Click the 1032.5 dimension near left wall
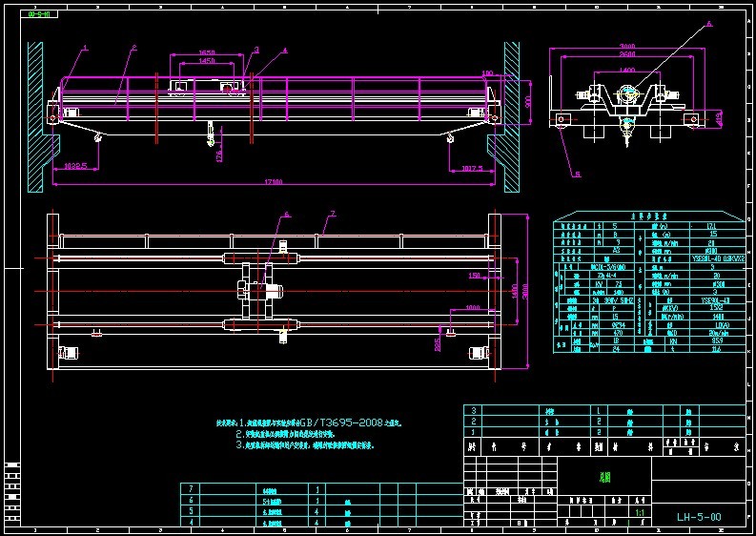This screenshot has height=536, width=756. pos(74,167)
